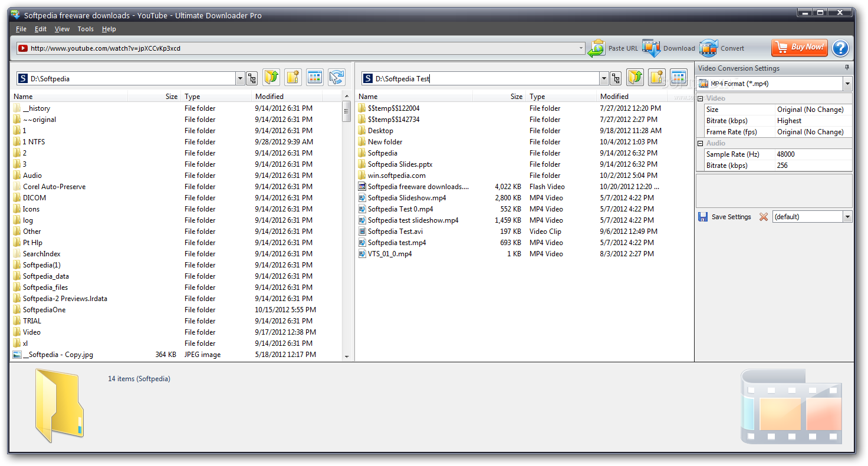Open the View menu

pos(62,29)
